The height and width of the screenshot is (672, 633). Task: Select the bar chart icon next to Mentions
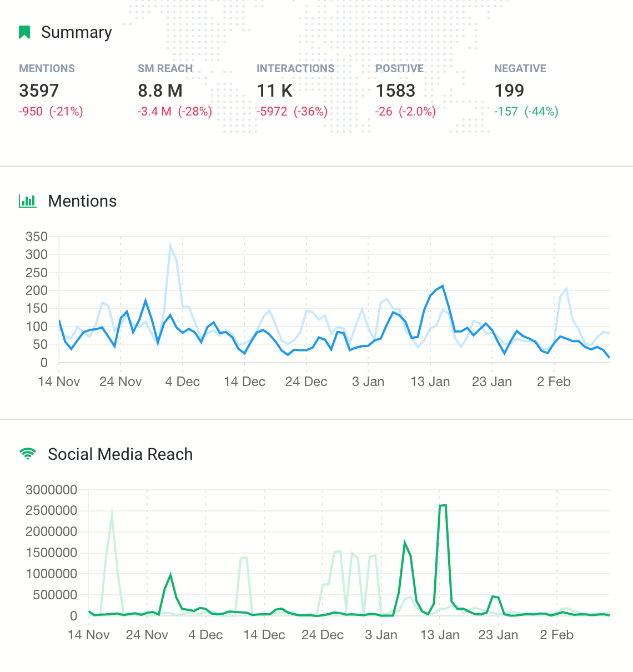click(x=27, y=201)
